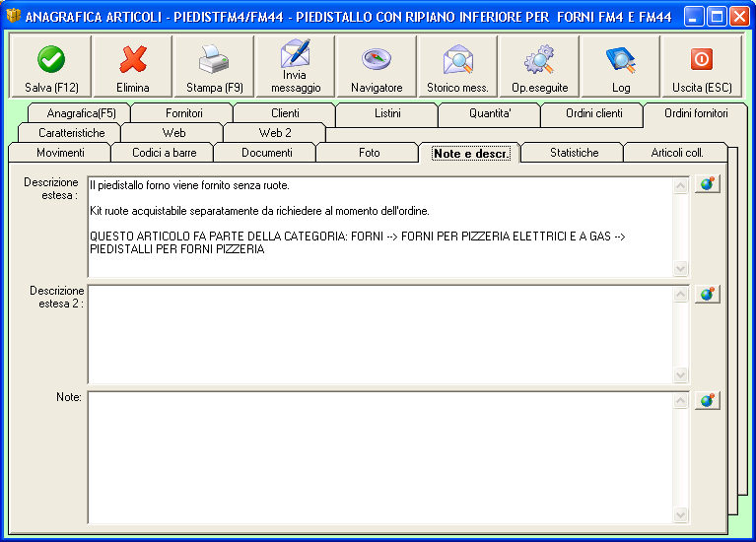Open the Log book magnifier button

pyautogui.click(x=621, y=67)
